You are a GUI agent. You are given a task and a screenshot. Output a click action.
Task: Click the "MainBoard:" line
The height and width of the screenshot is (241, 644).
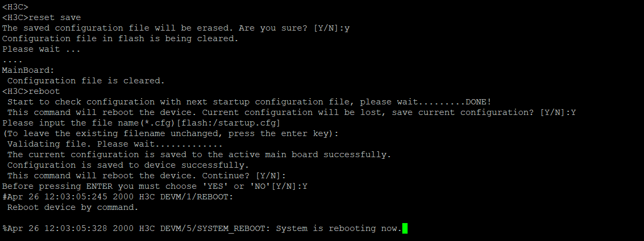tap(28, 70)
